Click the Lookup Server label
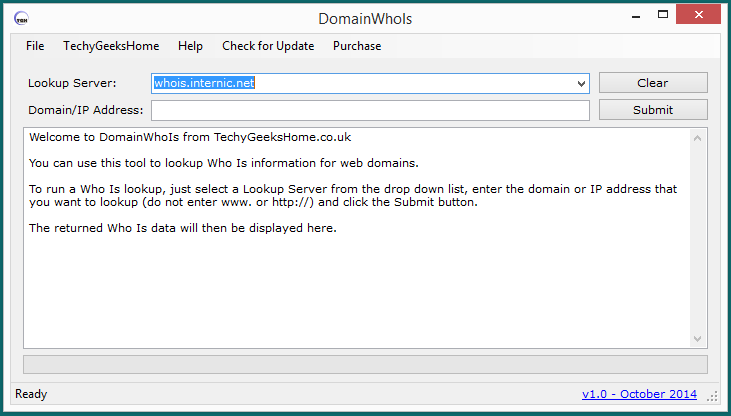This screenshot has height=416, width=731. (x=72, y=83)
